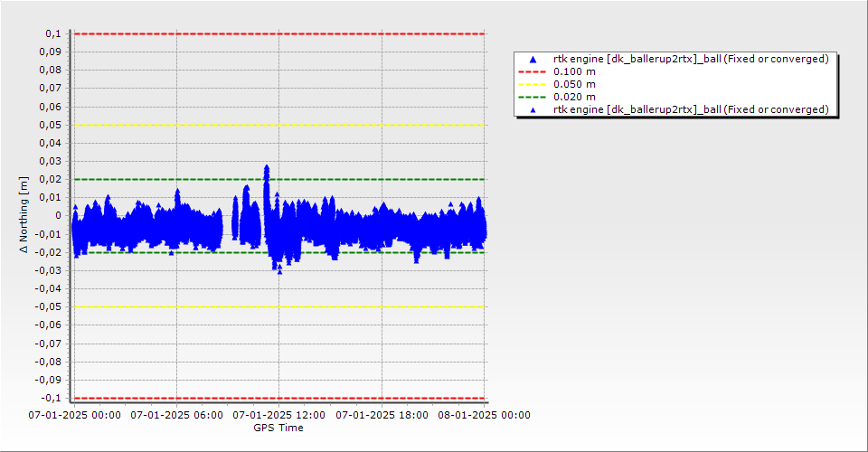Select the yellow dashed line legend swatch
The image size is (868, 452).
tap(532, 85)
